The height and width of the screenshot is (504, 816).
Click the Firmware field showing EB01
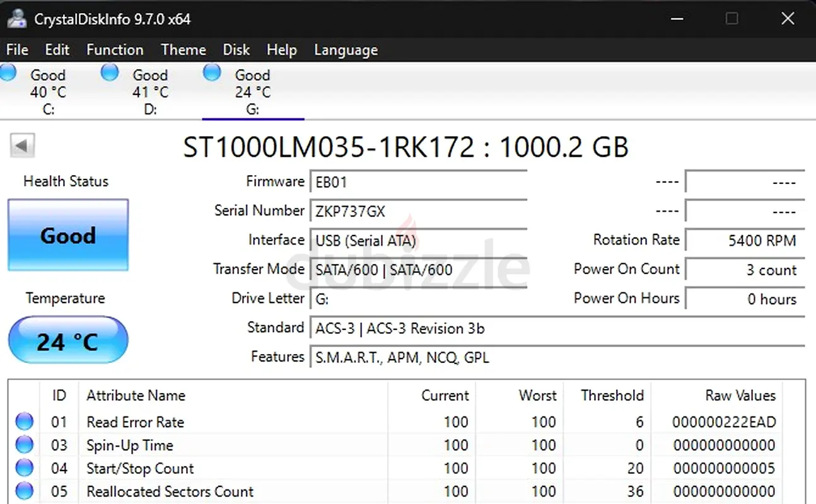[418, 183]
